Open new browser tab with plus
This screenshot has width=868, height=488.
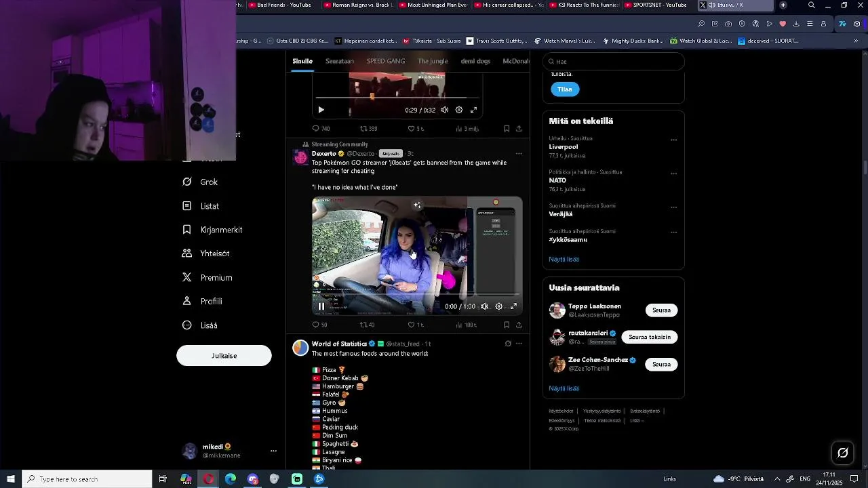[x=783, y=5]
